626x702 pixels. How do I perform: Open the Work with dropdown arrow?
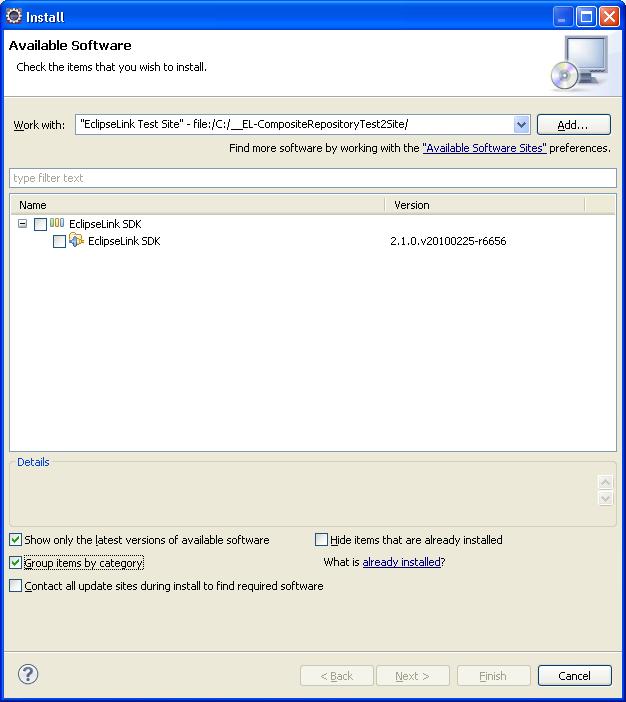coord(521,124)
